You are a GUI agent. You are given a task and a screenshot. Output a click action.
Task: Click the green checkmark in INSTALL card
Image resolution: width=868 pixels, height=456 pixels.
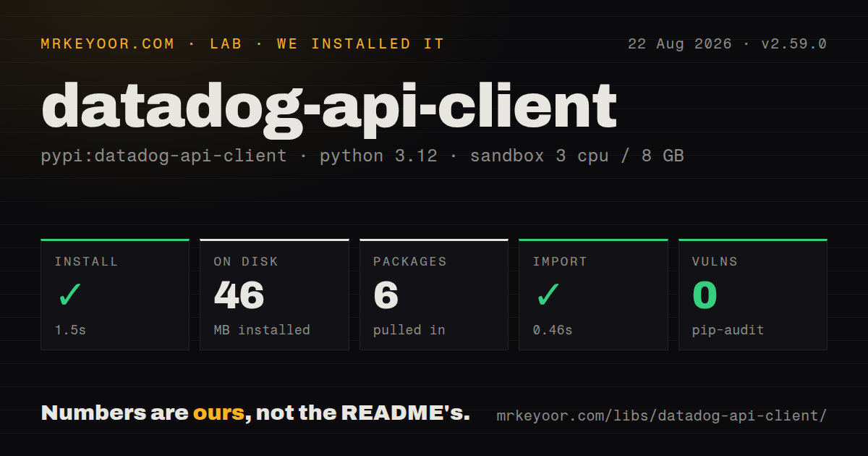click(x=69, y=295)
